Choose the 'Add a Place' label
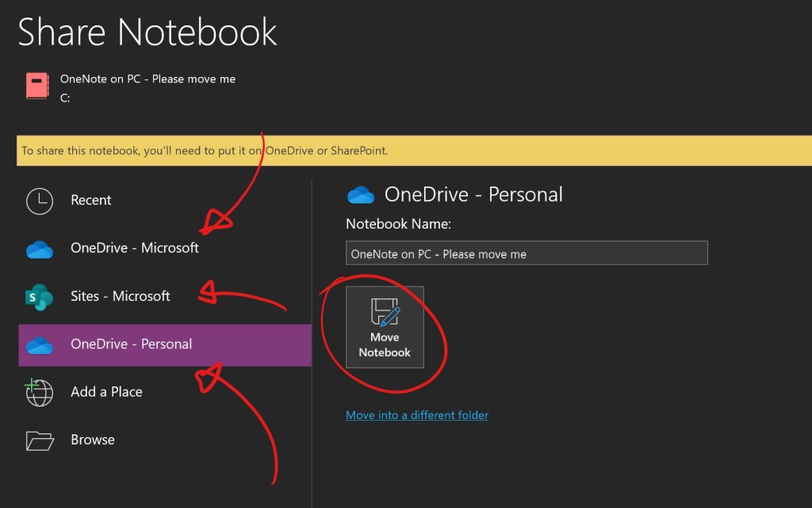This screenshot has width=812, height=508. 106,391
